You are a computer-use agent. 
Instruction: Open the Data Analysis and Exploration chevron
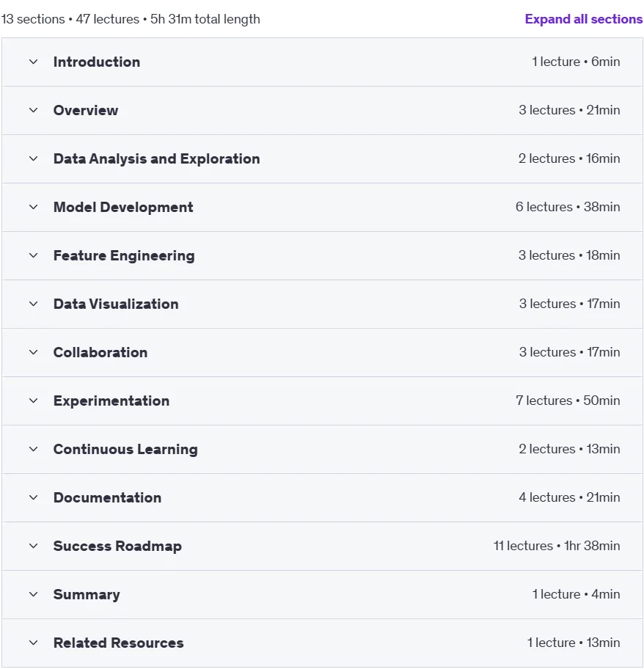tap(33, 158)
